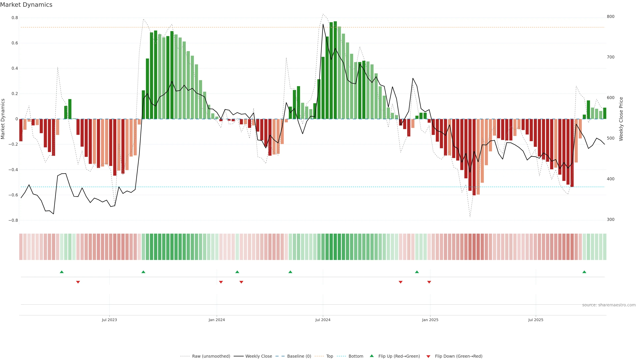Image resolution: width=644 pixels, height=362 pixels.
Task: Click the source: sharemaestro.com text
Action: click(x=609, y=305)
